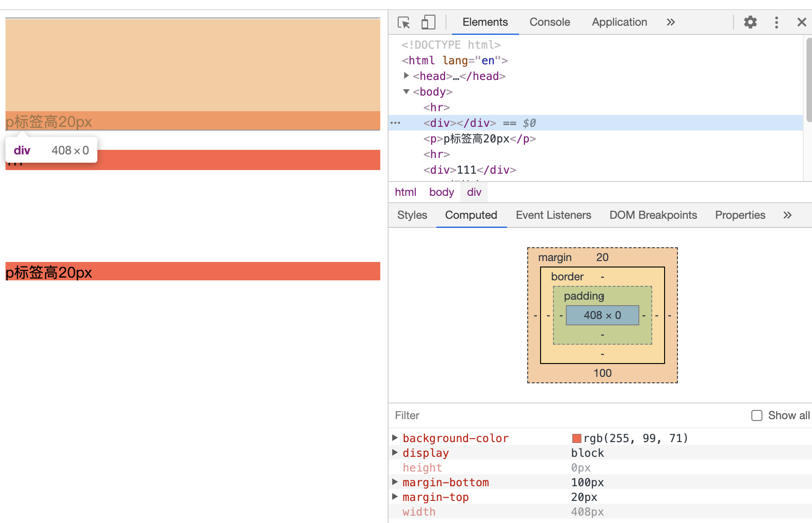Open the Application tab

[x=619, y=22]
